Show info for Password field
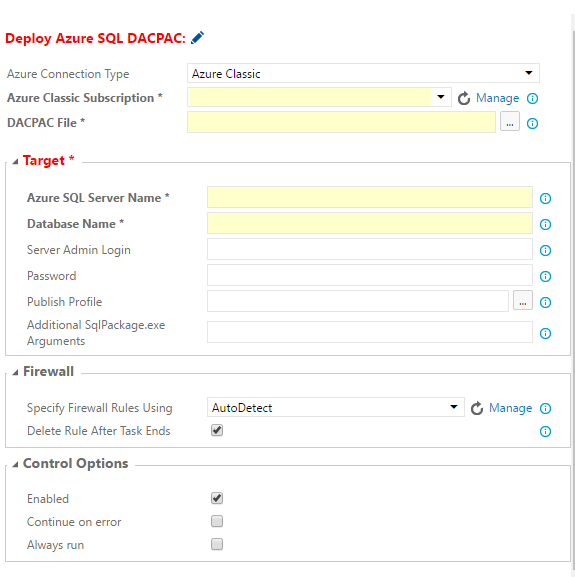Image resolution: width=575 pixels, height=577 pixels. tap(545, 276)
